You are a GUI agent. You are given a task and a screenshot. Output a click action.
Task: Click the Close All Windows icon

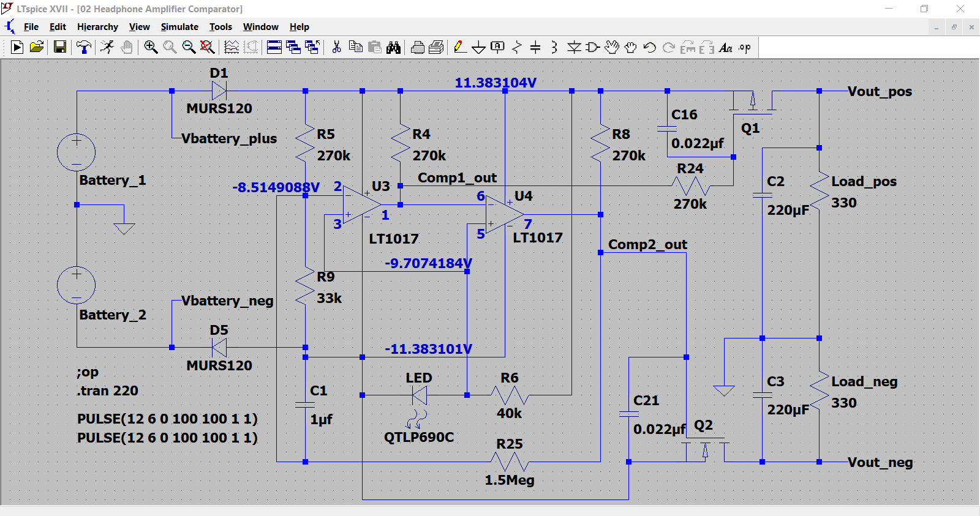(312, 47)
